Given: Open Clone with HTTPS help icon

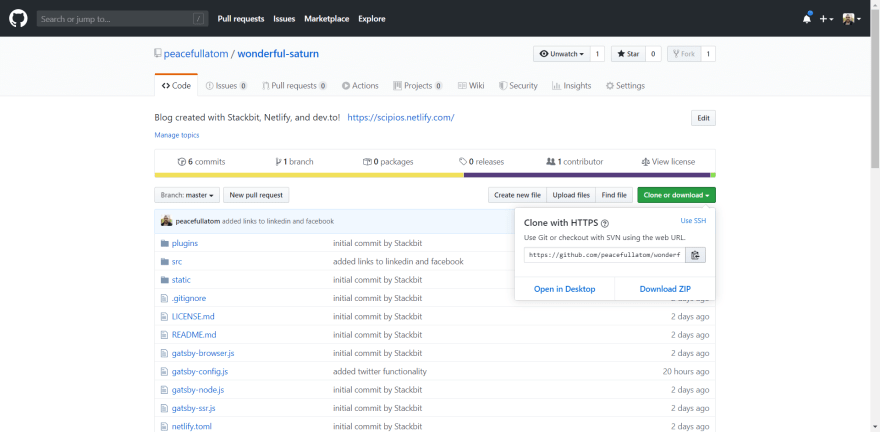Looking at the screenshot, I should pyautogui.click(x=606, y=223).
